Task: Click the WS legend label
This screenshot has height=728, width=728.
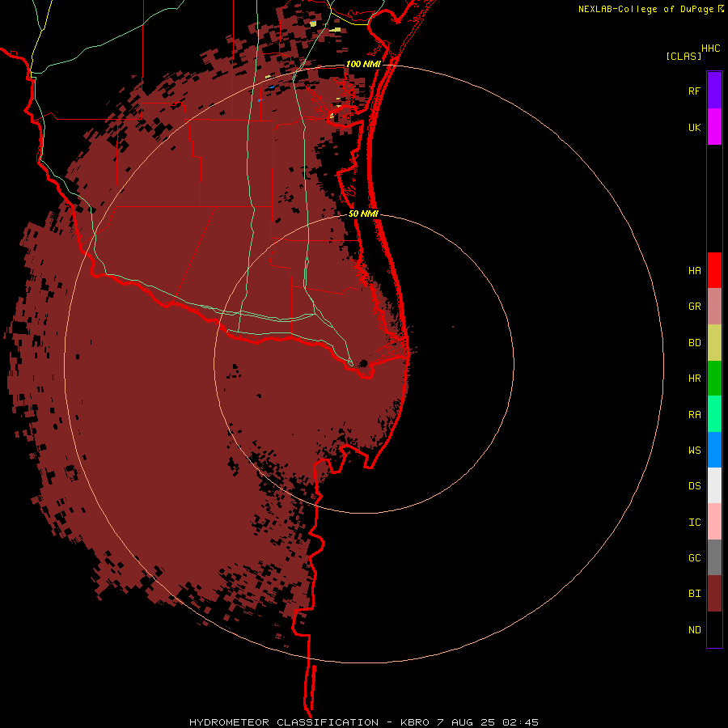Action: pyautogui.click(x=694, y=451)
